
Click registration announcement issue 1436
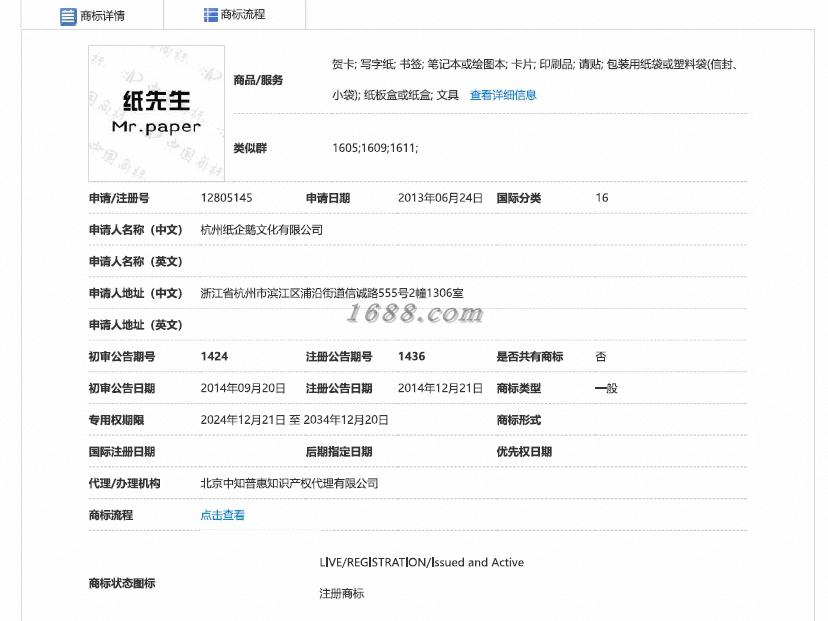point(411,356)
